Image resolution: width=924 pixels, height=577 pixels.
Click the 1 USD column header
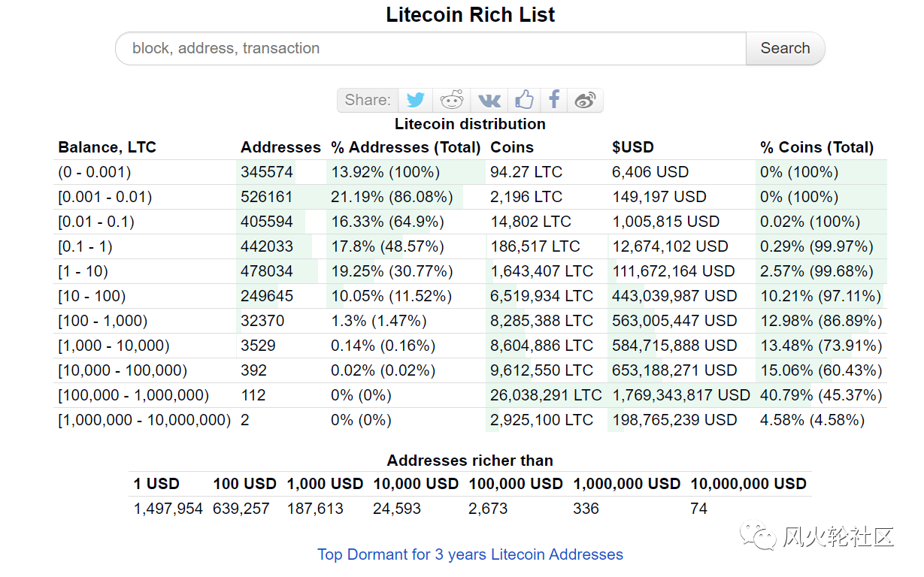[x=156, y=484]
